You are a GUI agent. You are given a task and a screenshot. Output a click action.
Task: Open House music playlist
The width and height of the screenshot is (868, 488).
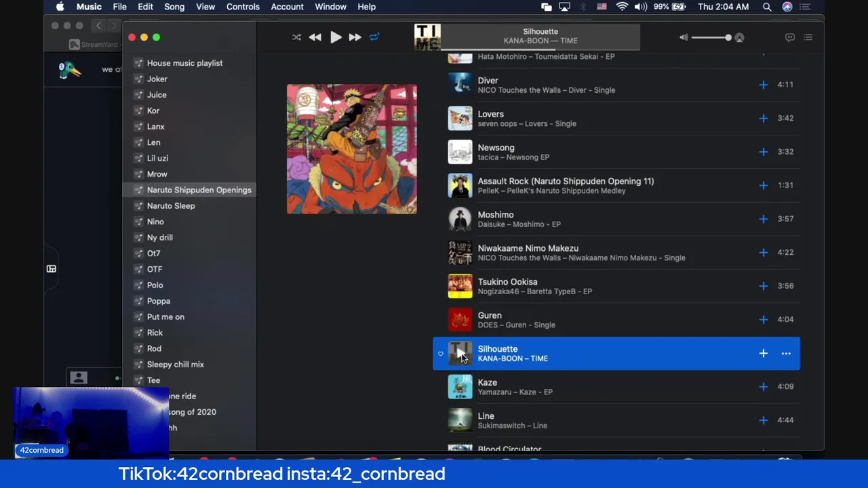(184, 63)
